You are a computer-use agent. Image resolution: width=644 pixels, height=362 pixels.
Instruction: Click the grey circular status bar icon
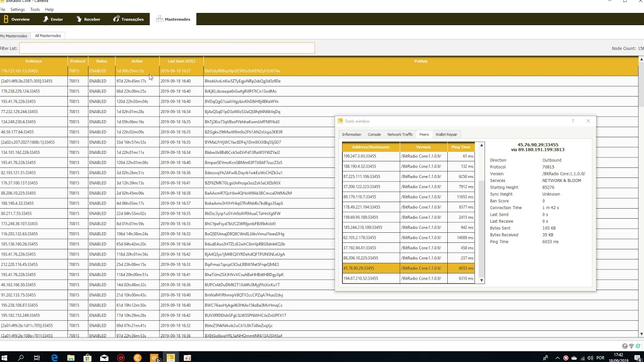tap(625, 346)
